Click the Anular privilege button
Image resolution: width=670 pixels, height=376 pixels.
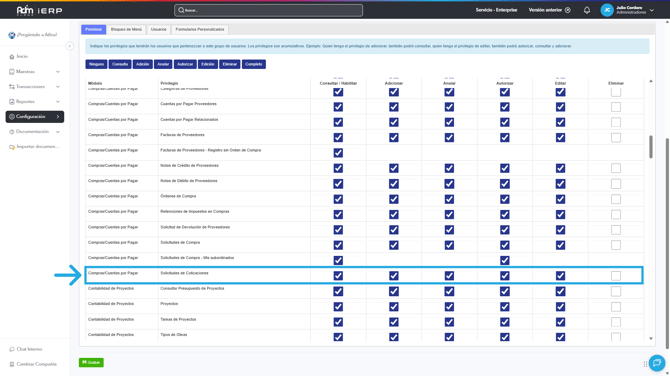pos(163,64)
